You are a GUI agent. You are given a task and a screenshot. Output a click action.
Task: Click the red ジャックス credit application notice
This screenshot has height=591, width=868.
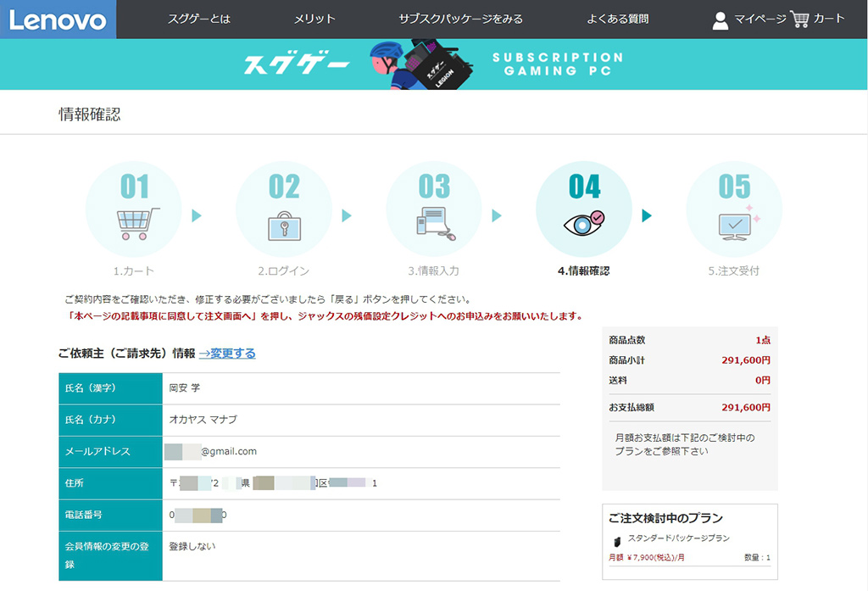pyautogui.click(x=325, y=316)
